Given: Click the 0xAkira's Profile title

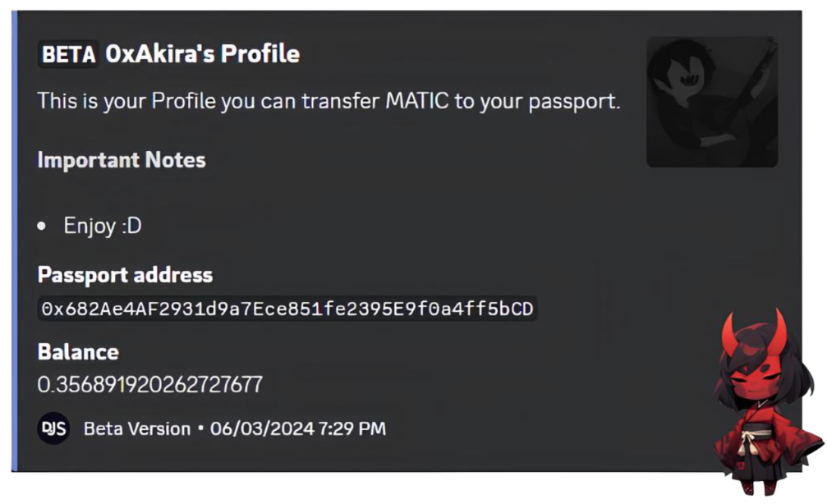Looking at the screenshot, I should point(203,54).
